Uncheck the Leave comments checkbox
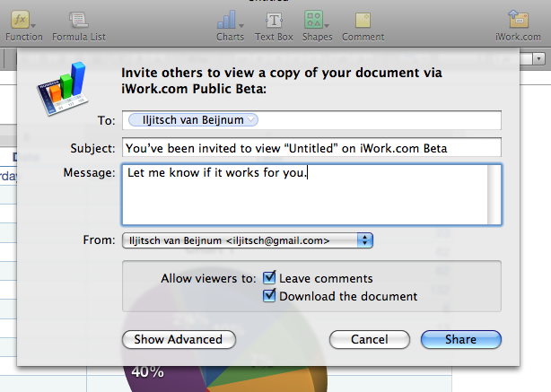Image resolution: width=551 pixels, height=392 pixels. [269, 277]
